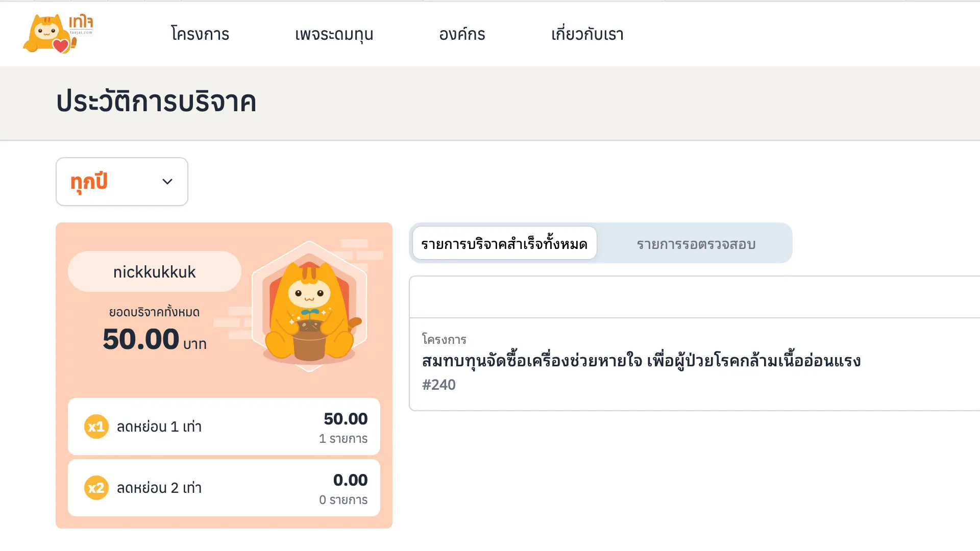Click the x1 orange badge icon

click(96, 427)
